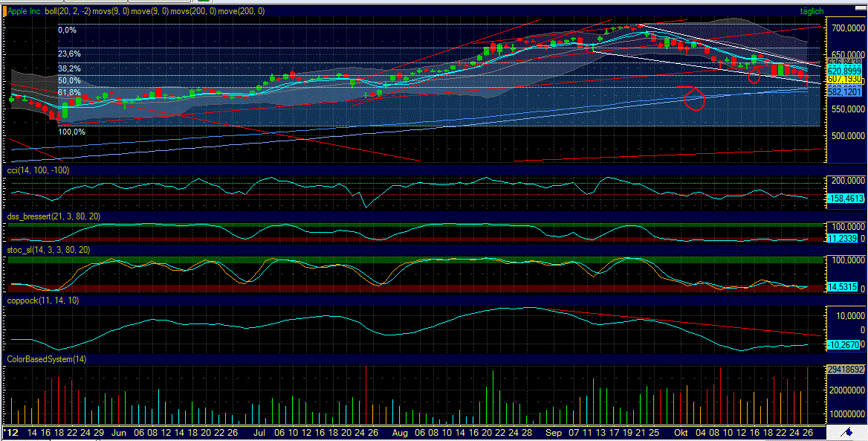Click the highlighted 582,1201 price label
This screenshot has height=441, width=868.
(843, 91)
